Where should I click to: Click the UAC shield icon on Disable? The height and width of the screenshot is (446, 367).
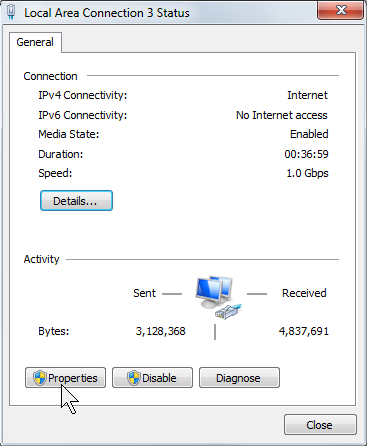coord(133,378)
